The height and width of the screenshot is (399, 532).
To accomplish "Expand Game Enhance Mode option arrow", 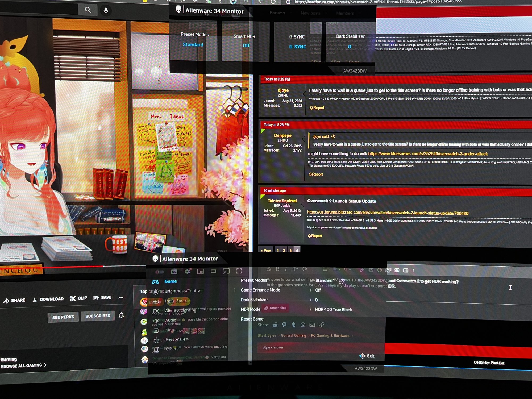I will [x=311, y=290].
